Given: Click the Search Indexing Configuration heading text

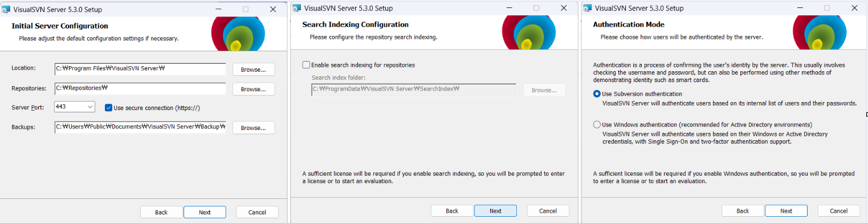Looking at the screenshot, I should tap(356, 25).
